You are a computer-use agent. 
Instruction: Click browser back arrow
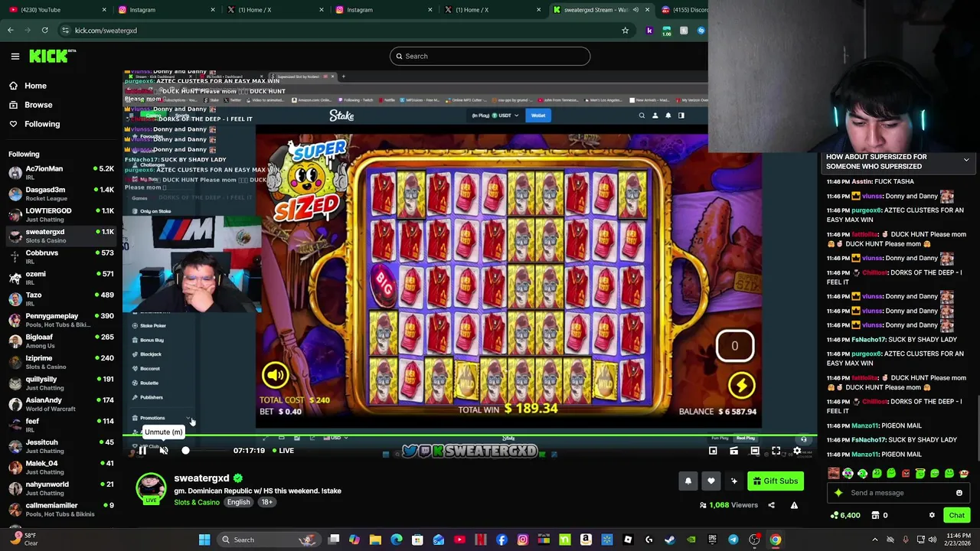pyautogui.click(x=11, y=31)
